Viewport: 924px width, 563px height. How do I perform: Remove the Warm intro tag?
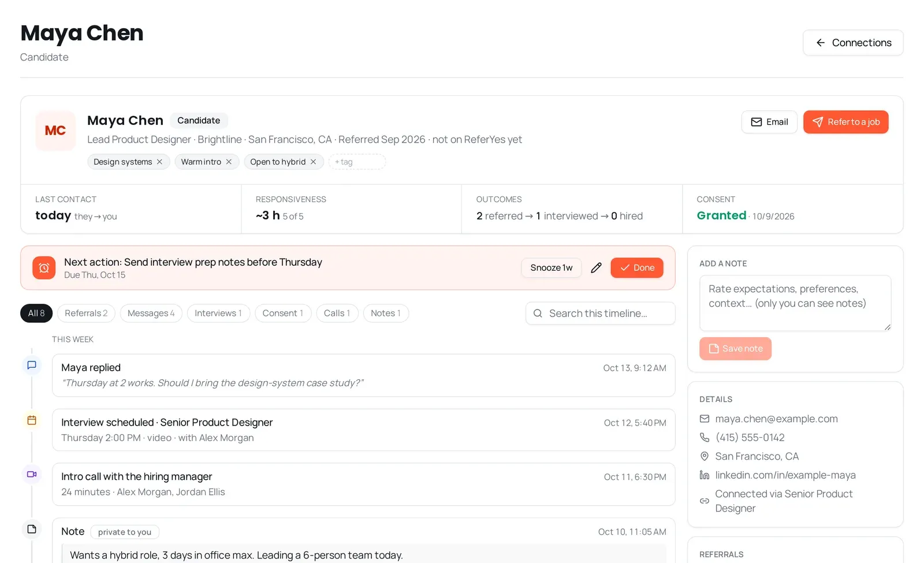pyautogui.click(x=229, y=162)
